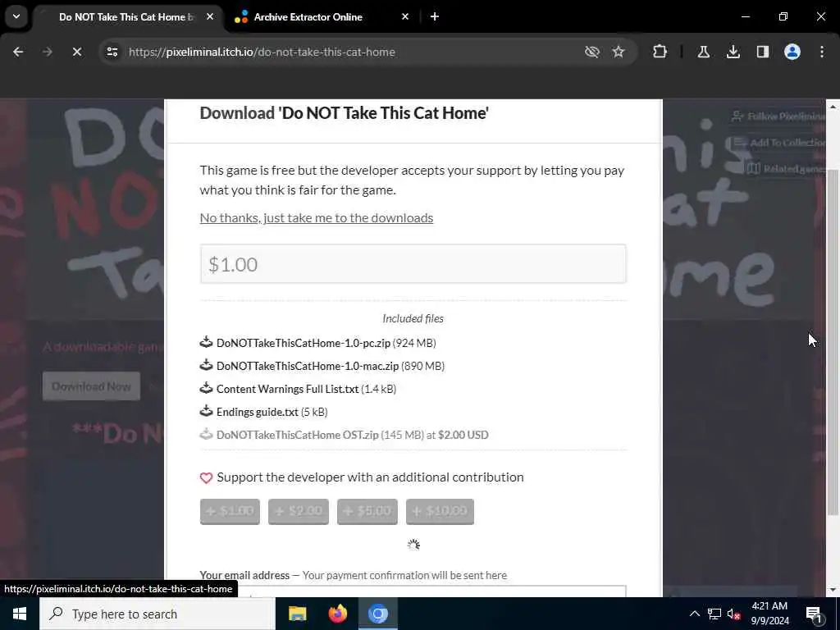Click the Chrome icon in the taskbar

pos(377,614)
